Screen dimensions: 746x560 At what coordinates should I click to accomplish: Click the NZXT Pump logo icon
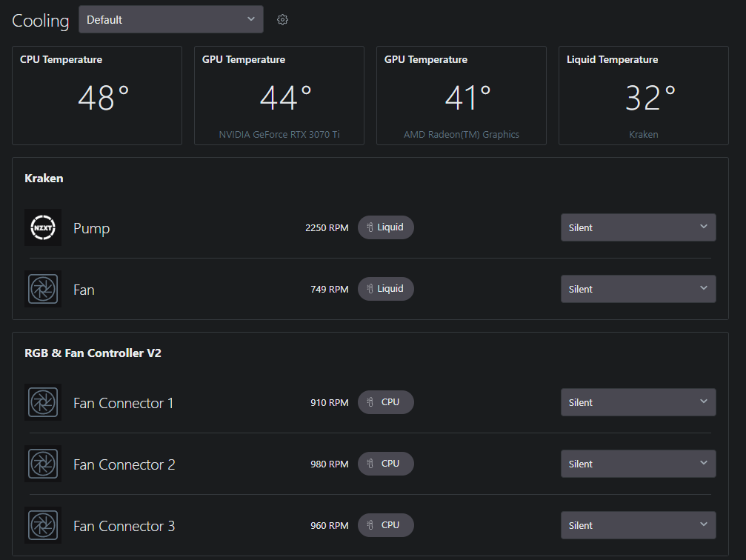pos(43,227)
